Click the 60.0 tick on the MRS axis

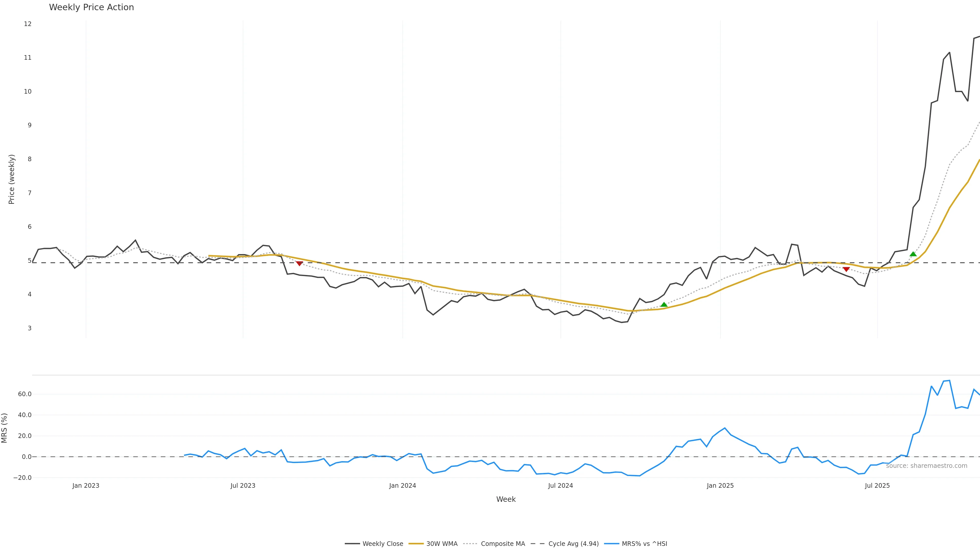click(25, 394)
